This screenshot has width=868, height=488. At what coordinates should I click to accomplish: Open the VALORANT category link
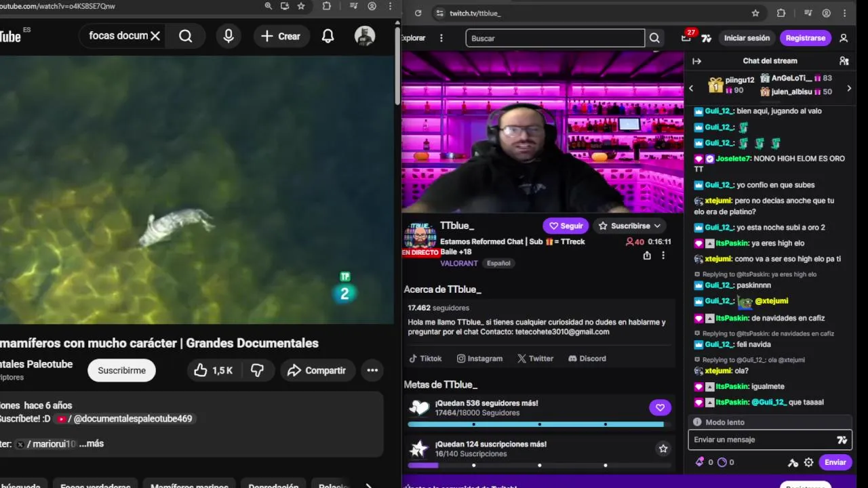(x=459, y=263)
